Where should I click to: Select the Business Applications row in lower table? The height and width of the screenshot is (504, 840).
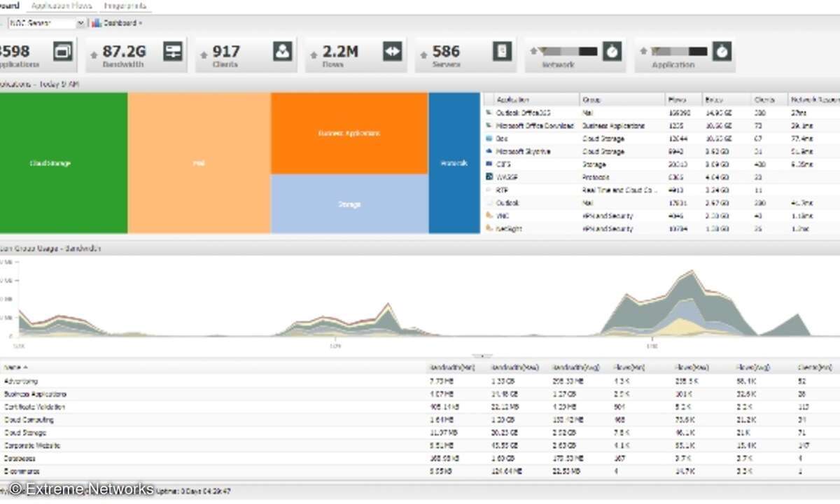click(420, 394)
